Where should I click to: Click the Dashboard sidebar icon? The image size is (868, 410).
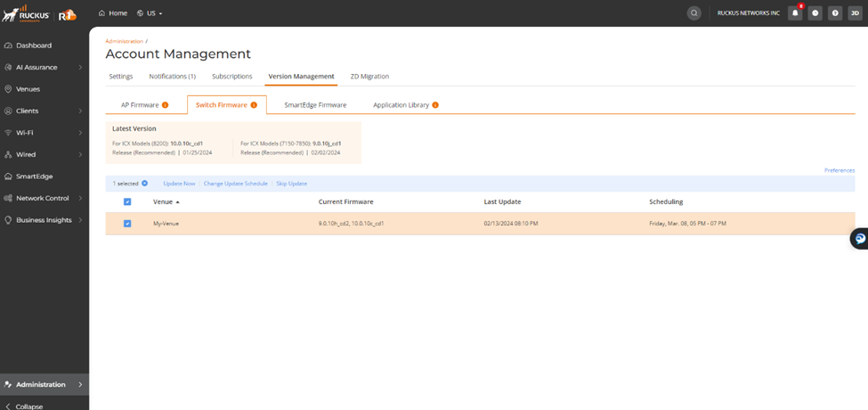pos(8,45)
